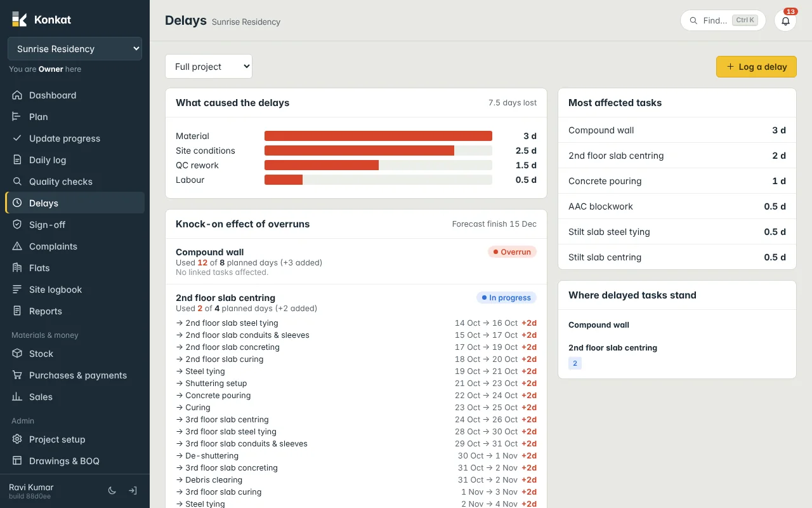Click the Plan gantt icon

pos(17,117)
